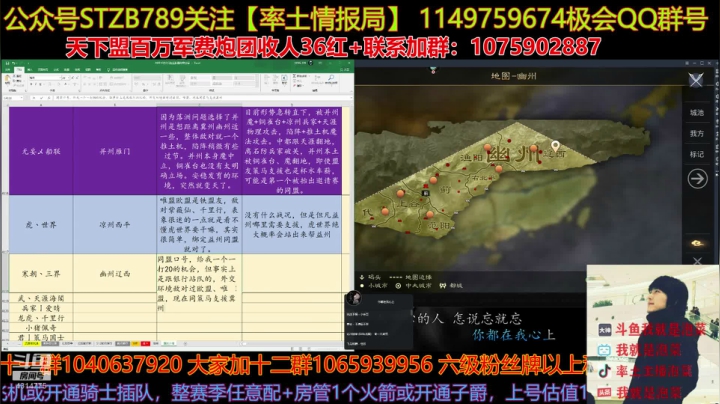Toggle Italic formatting in Excel ribbon

click(x=36, y=84)
